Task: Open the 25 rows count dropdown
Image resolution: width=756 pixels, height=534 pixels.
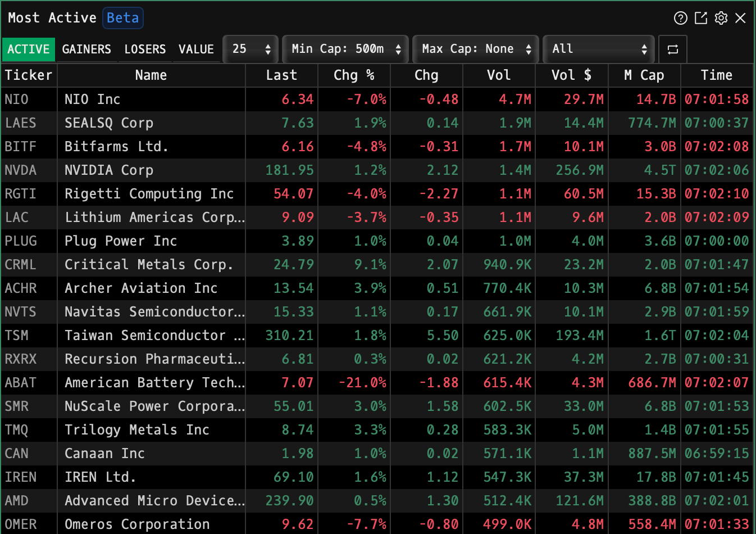Action: click(x=251, y=49)
